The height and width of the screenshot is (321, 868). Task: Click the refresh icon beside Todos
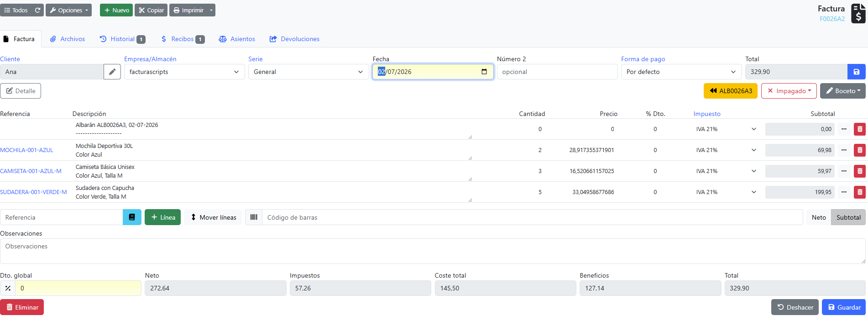click(38, 10)
